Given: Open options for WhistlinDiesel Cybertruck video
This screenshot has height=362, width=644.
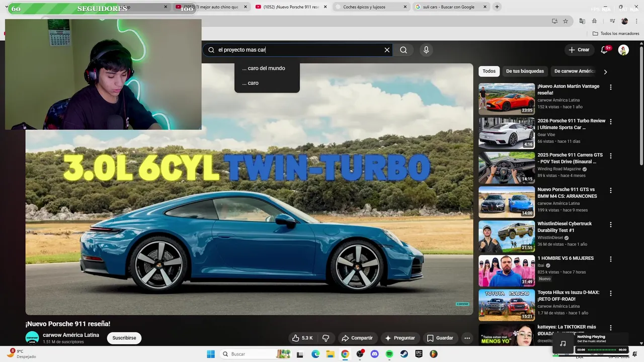Looking at the screenshot, I should [x=611, y=225].
